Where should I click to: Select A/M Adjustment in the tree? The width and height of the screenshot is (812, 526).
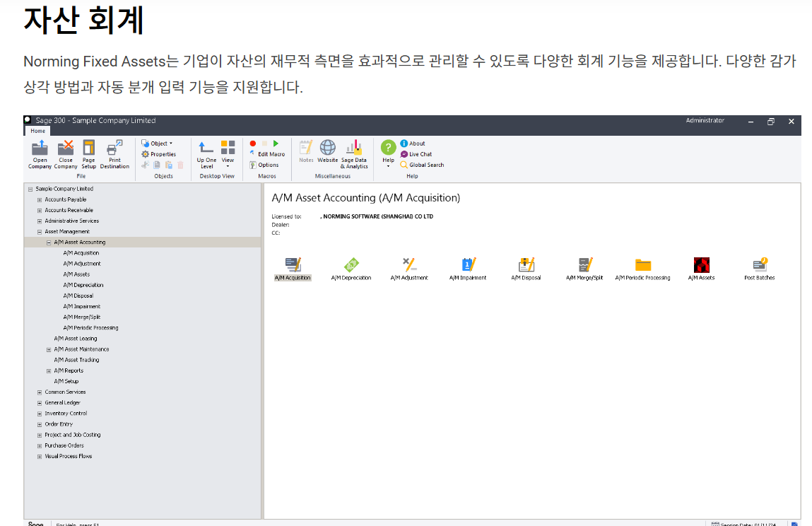click(82, 264)
